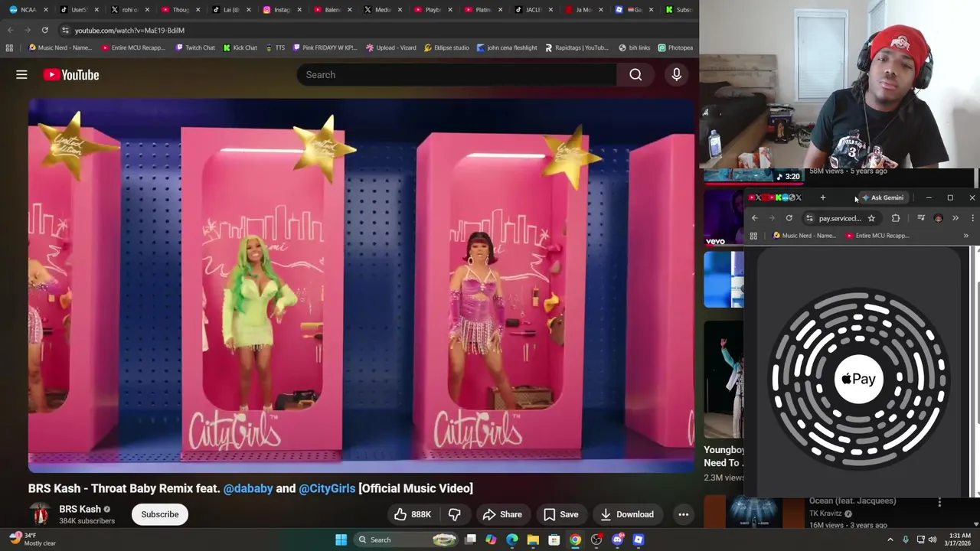
Task: Expand hidden bookmarks chevron in the small window
Action: 965,236
